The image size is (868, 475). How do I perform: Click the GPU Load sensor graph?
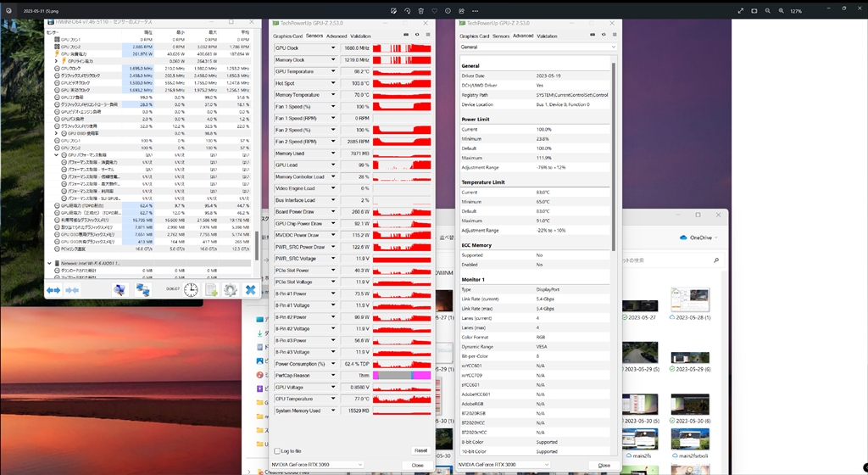coord(402,165)
